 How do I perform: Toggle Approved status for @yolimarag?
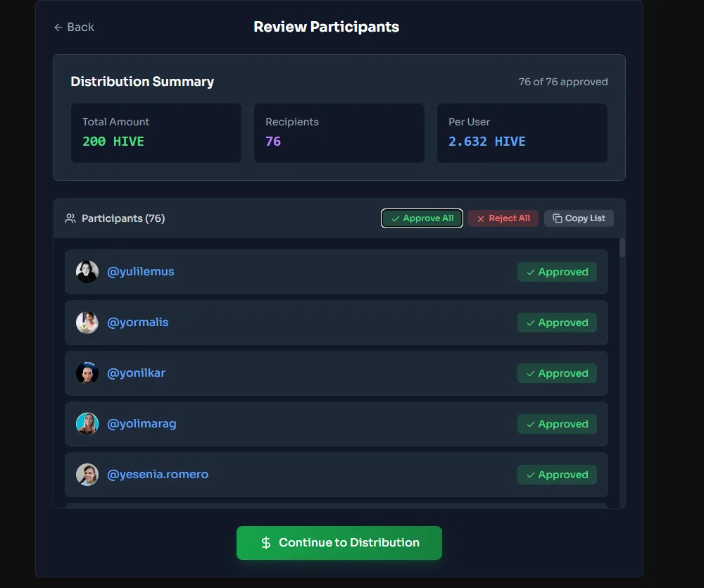[557, 424]
